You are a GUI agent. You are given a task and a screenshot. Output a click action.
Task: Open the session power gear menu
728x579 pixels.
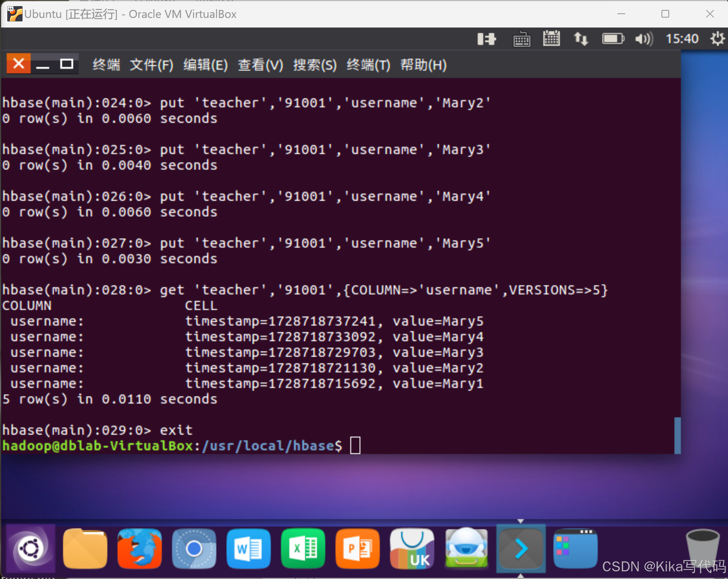tap(718, 39)
